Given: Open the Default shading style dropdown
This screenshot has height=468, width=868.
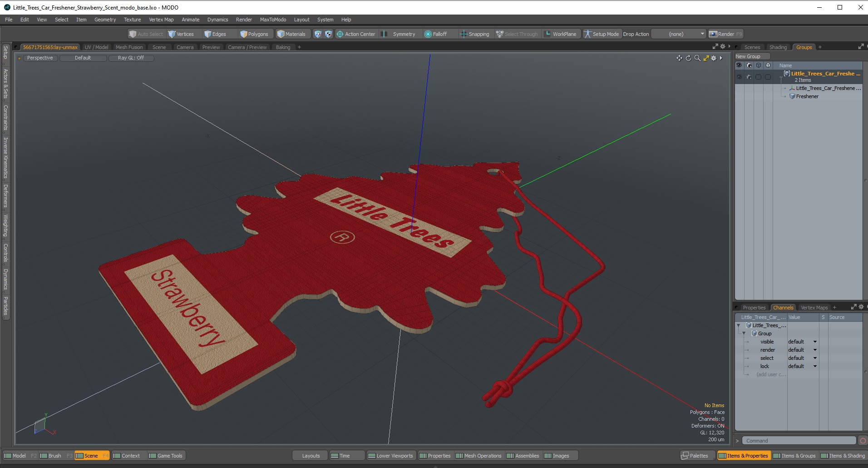Looking at the screenshot, I should click(x=83, y=58).
